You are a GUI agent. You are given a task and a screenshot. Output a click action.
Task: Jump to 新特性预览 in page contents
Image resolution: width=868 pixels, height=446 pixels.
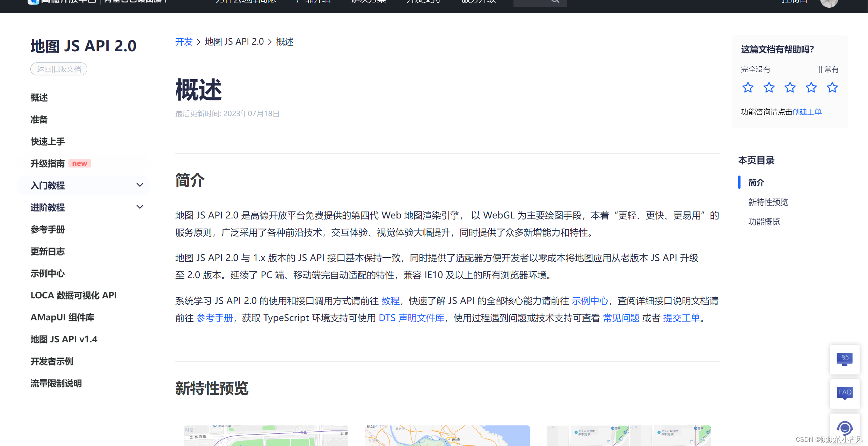pos(768,202)
